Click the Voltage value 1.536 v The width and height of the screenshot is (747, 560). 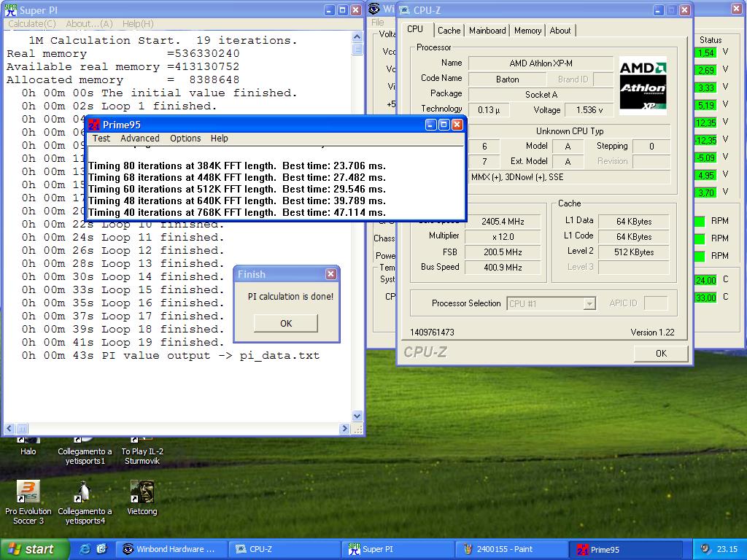pos(589,110)
